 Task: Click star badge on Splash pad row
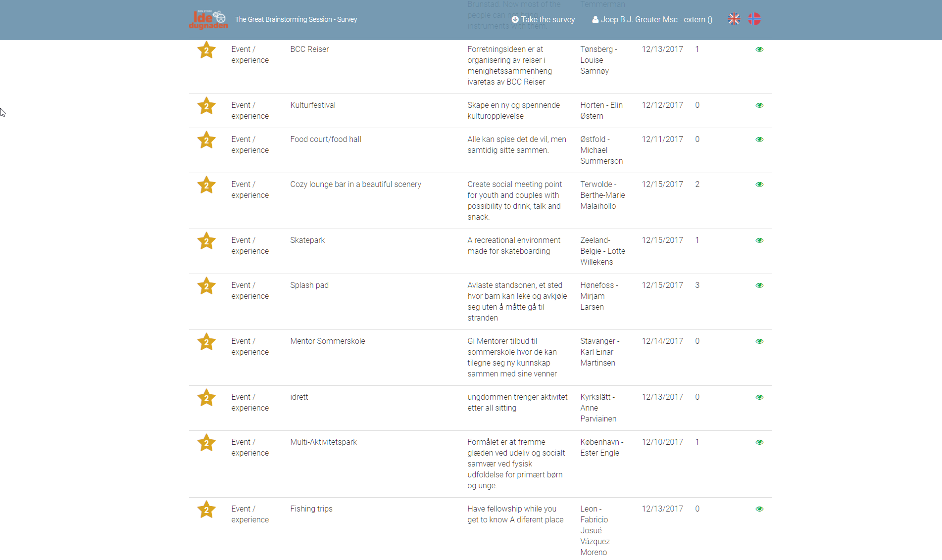pos(206,286)
